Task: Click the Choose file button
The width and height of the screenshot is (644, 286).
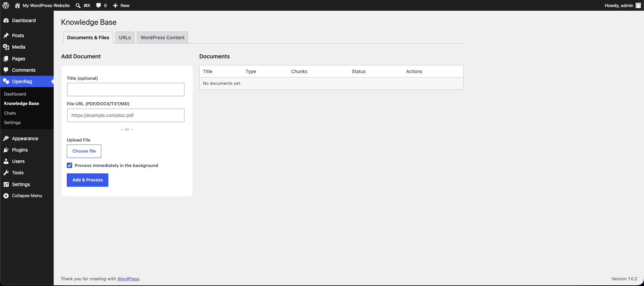Action: click(x=84, y=151)
